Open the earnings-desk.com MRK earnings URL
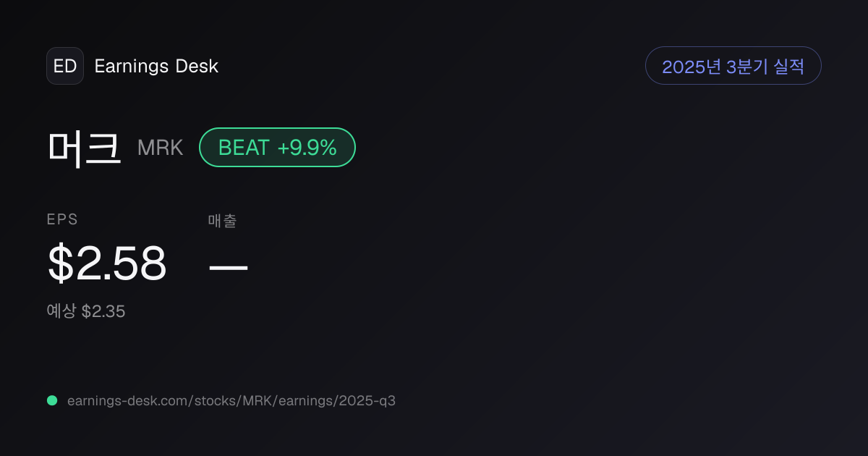The image size is (868, 456). point(231,400)
